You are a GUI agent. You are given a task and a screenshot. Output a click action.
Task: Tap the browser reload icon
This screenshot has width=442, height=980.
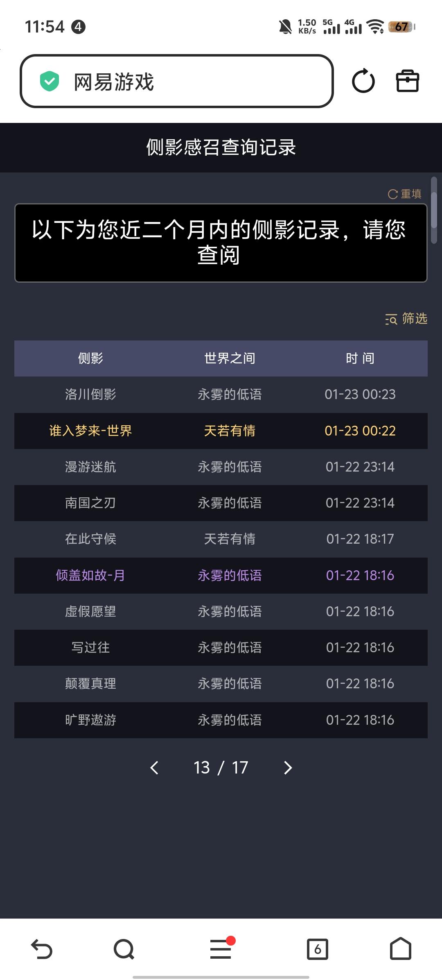(x=363, y=81)
